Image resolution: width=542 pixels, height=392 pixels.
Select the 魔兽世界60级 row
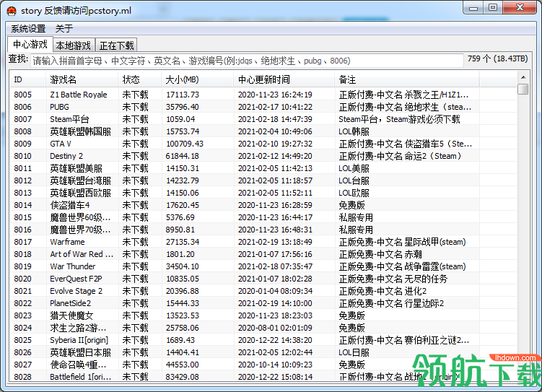[263, 217]
